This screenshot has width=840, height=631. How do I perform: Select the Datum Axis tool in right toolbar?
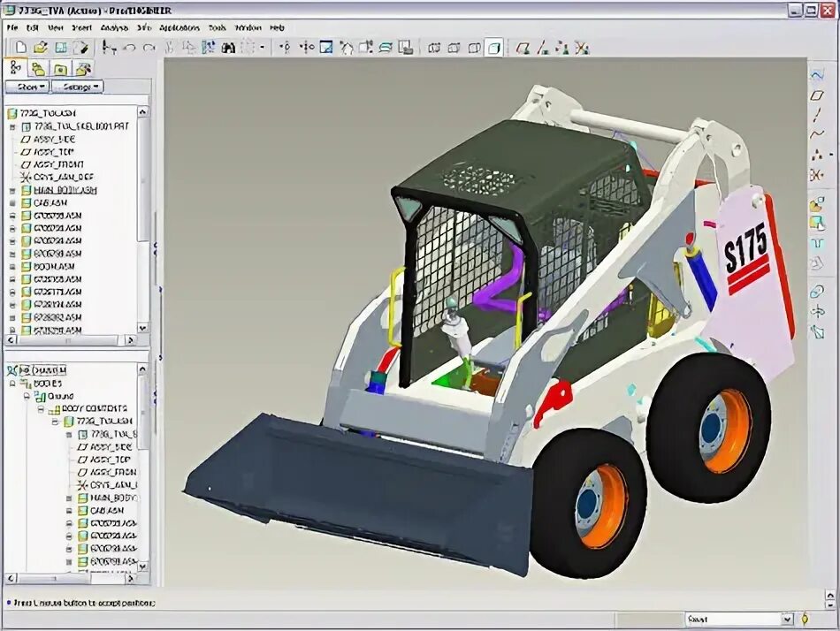coord(817,114)
